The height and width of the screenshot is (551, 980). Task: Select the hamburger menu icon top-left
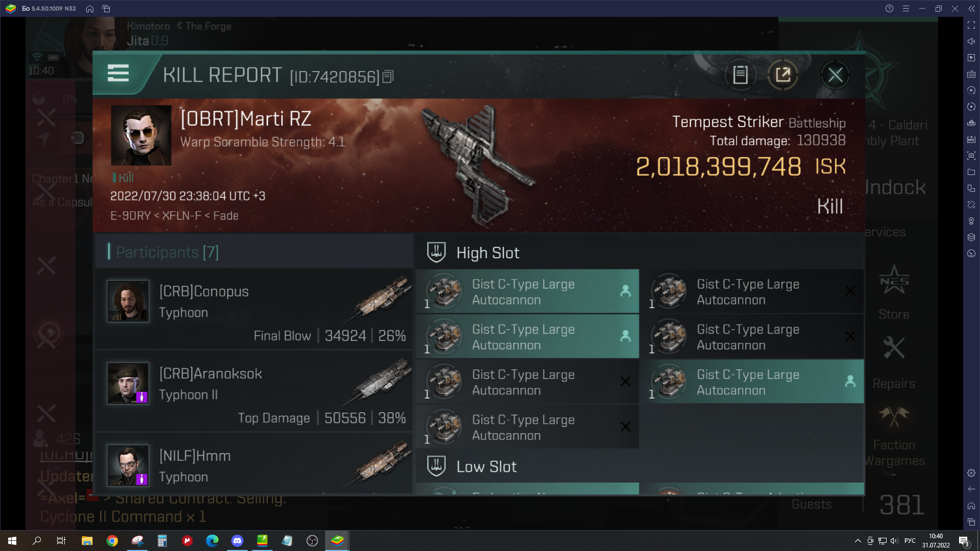pos(118,74)
